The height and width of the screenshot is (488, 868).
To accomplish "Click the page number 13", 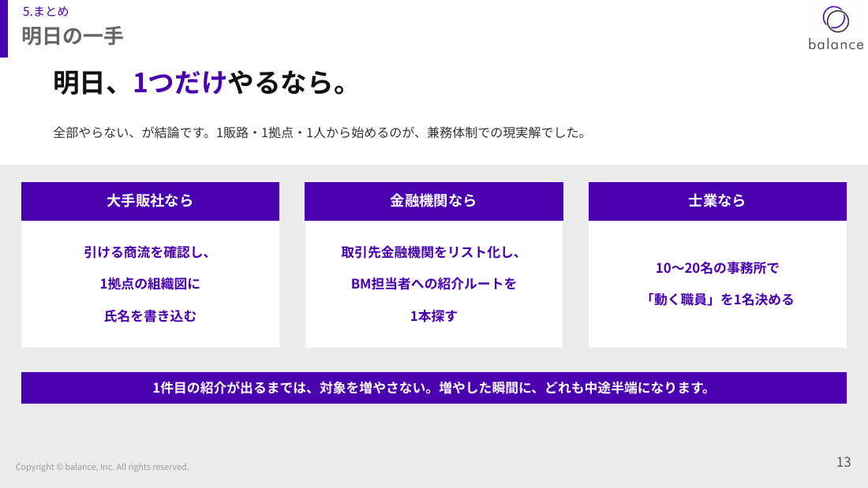I will pyautogui.click(x=844, y=462).
